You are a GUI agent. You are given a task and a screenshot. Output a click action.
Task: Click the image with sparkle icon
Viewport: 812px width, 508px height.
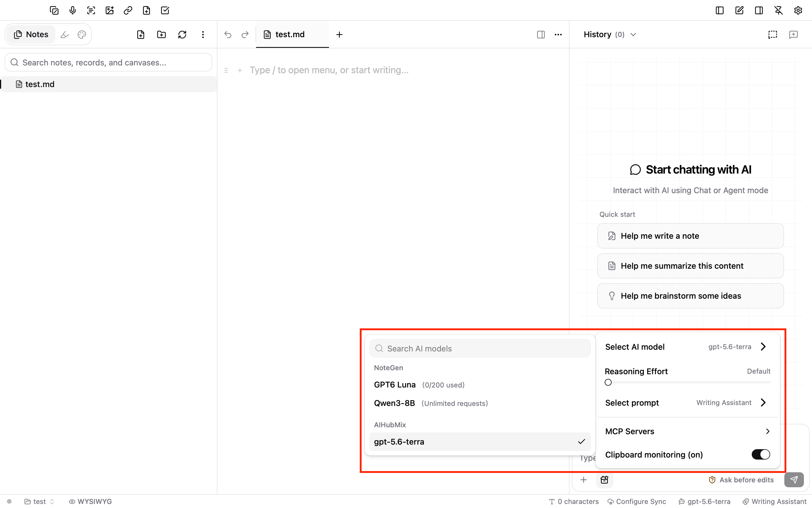pyautogui.click(x=110, y=10)
